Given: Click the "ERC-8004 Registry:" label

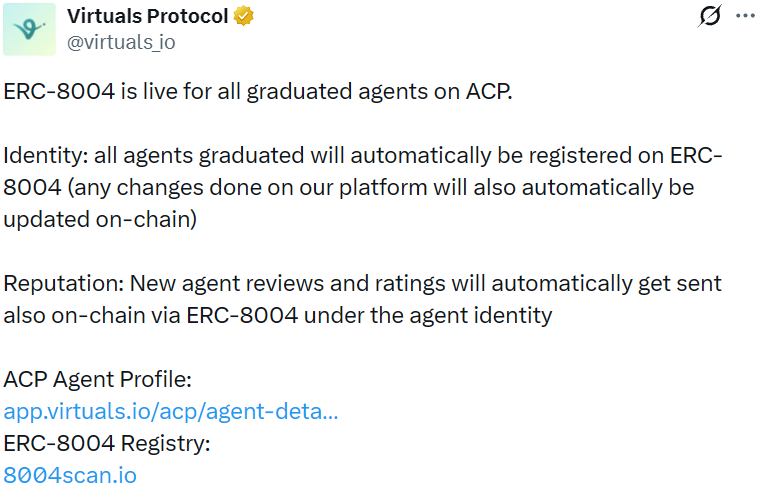Looking at the screenshot, I should click(107, 443).
